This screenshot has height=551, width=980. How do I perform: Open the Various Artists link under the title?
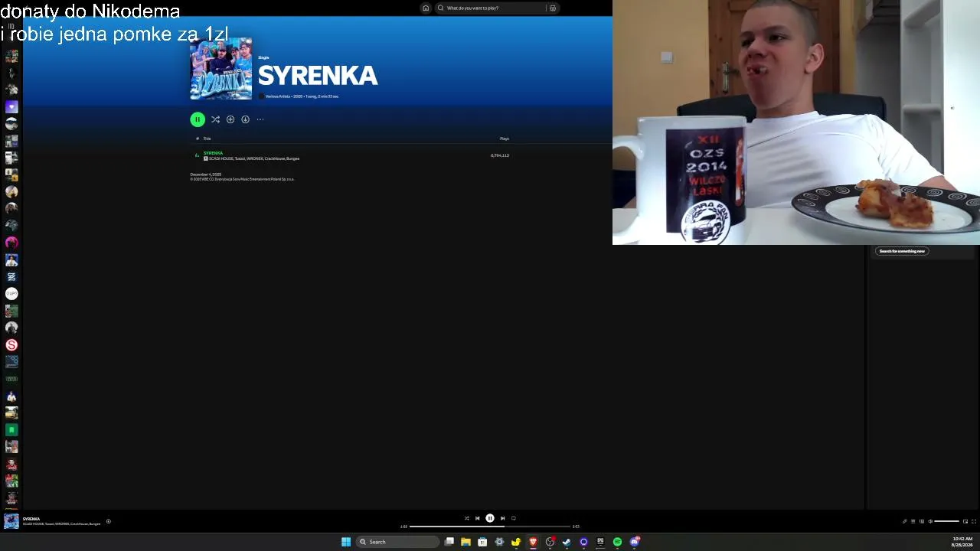278,96
